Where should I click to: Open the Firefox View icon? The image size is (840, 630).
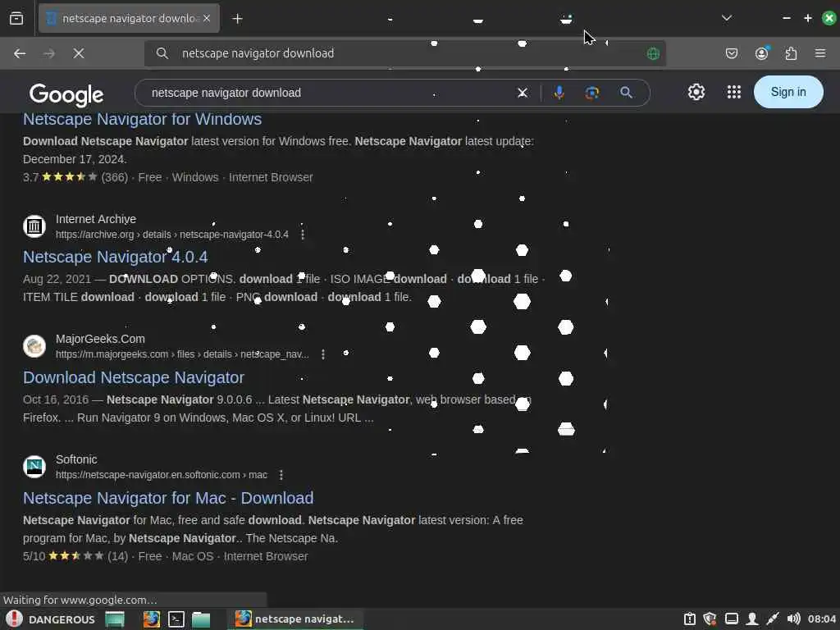click(x=16, y=18)
